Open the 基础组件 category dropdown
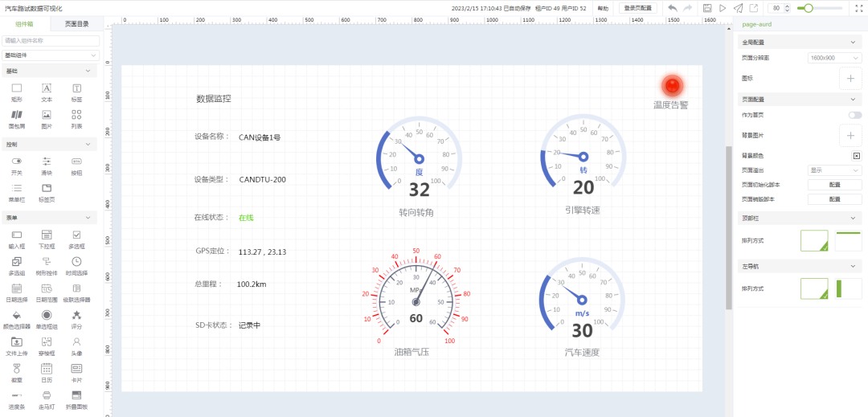 click(51, 55)
